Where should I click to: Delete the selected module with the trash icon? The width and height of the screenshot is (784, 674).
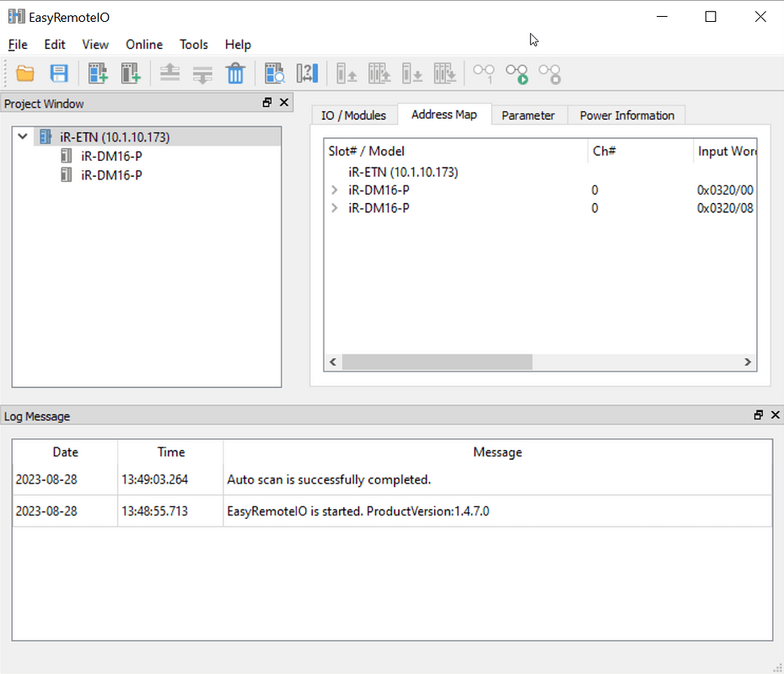pyautogui.click(x=235, y=73)
